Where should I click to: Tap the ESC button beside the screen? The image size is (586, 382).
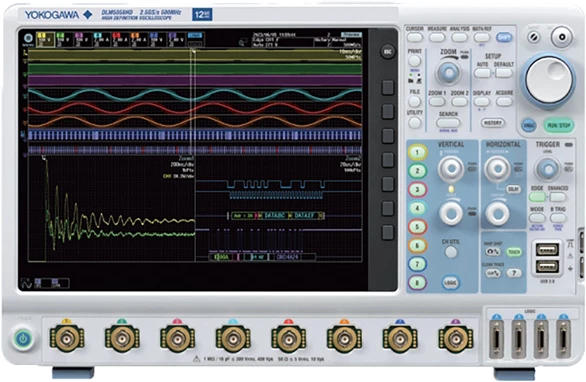388,52
